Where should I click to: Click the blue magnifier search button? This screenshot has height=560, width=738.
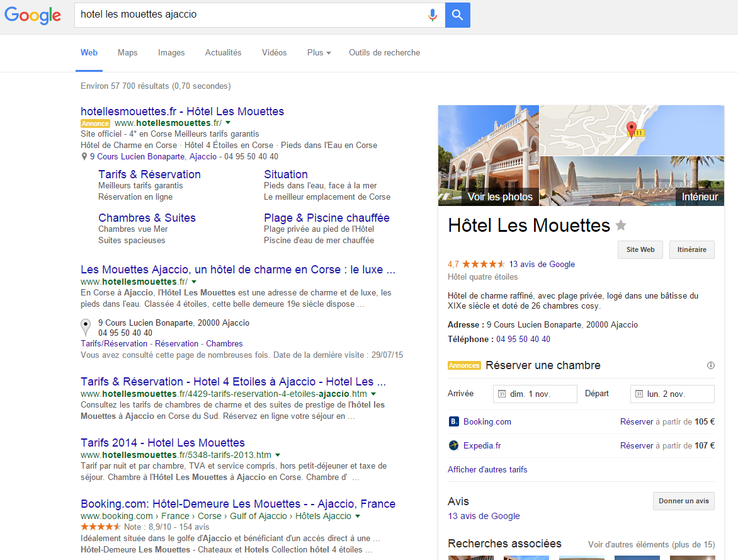[457, 15]
